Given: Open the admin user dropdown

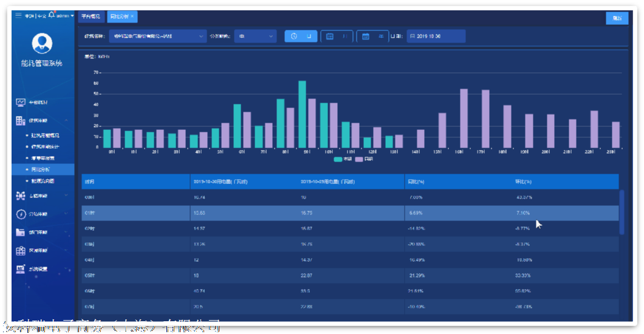Looking at the screenshot, I should click(65, 16).
